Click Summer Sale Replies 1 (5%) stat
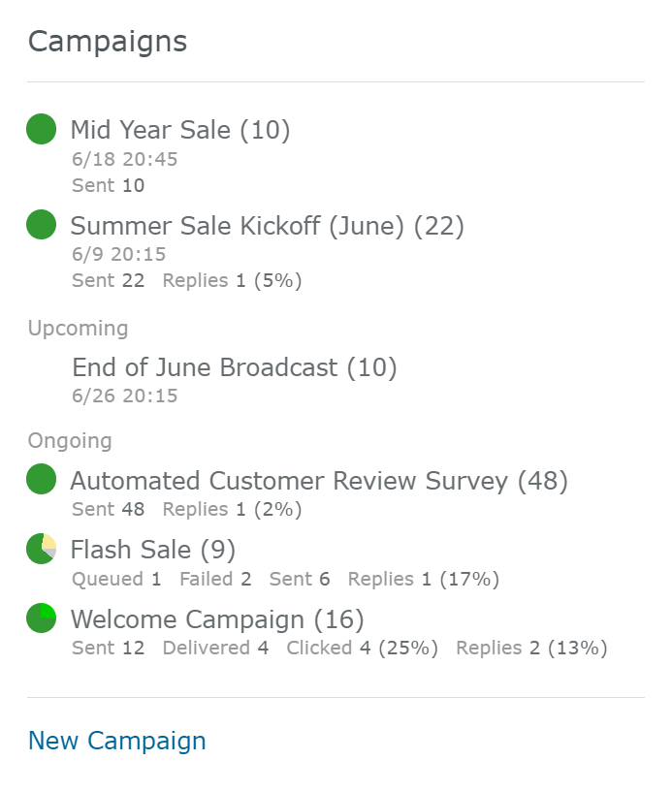This screenshot has height=792, width=672. pyautogui.click(x=233, y=280)
